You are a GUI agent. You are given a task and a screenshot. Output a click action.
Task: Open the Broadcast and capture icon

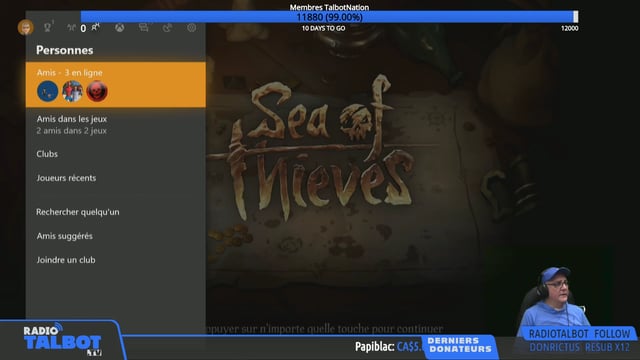(x=167, y=27)
